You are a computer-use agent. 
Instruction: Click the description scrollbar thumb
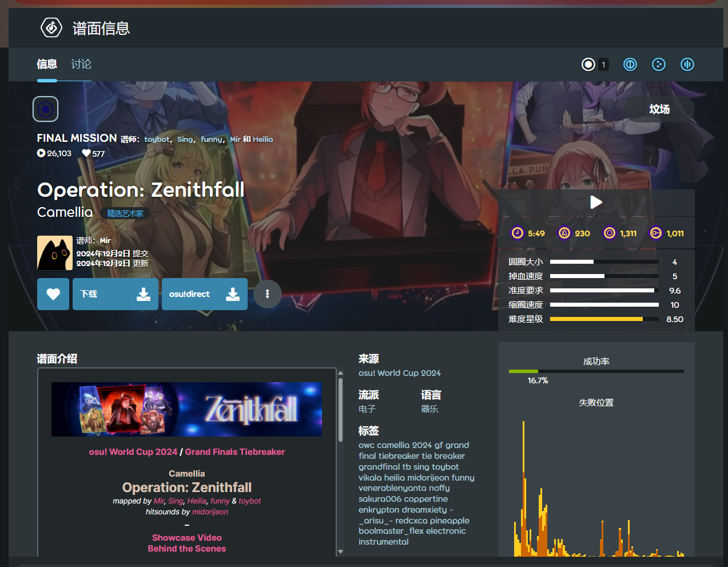340,410
